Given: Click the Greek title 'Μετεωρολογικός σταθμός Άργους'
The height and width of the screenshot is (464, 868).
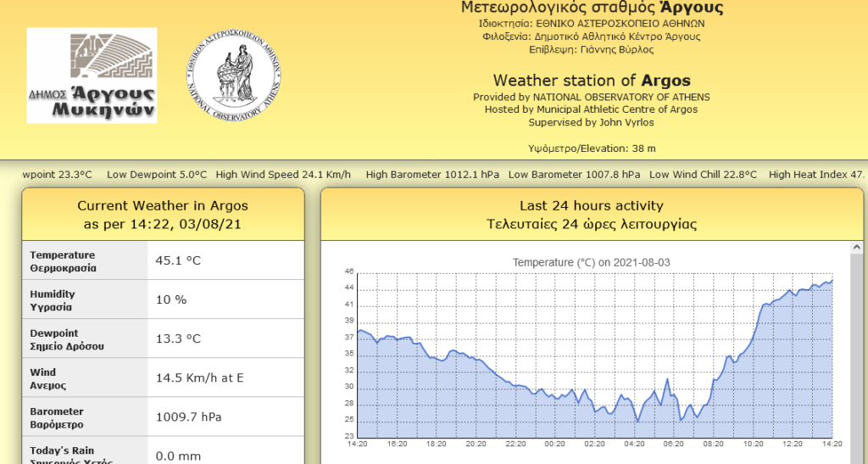Looking at the screenshot, I should click(x=592, y=8).
